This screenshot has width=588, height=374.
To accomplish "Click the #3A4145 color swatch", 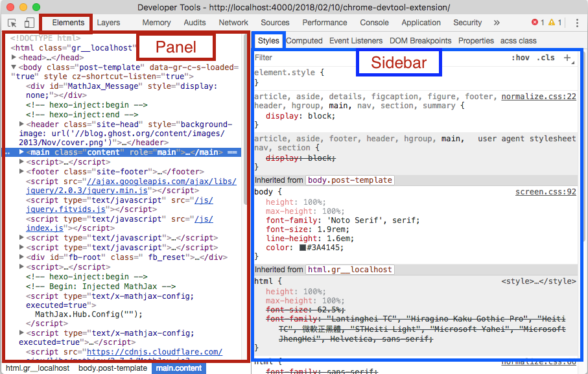I will [302, 248].
